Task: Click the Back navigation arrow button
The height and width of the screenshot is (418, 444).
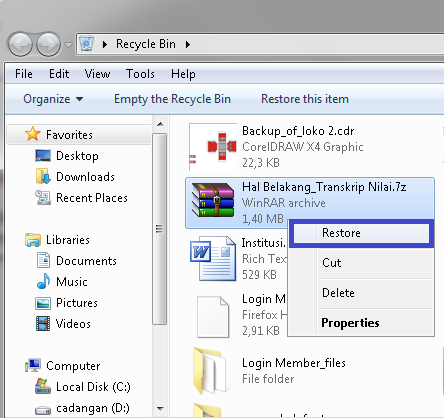Action: tap(20, 44)
